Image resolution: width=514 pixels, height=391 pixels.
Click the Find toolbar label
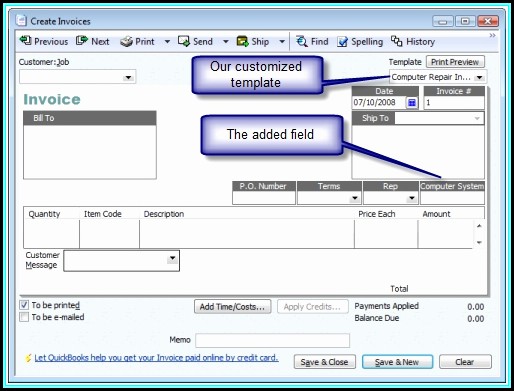(319, 42)
